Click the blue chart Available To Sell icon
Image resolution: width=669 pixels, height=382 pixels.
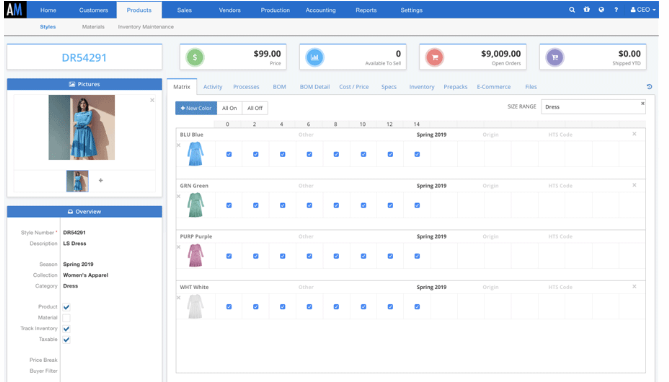(315, 57)
